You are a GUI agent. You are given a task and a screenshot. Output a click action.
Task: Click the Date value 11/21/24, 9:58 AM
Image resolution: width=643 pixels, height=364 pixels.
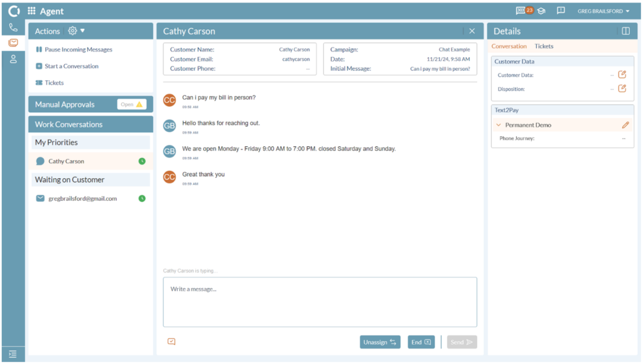tap(448, 60)
